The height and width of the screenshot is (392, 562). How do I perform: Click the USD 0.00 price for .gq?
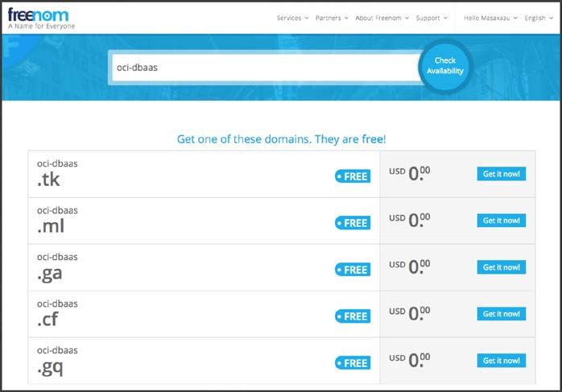[410, 360]
